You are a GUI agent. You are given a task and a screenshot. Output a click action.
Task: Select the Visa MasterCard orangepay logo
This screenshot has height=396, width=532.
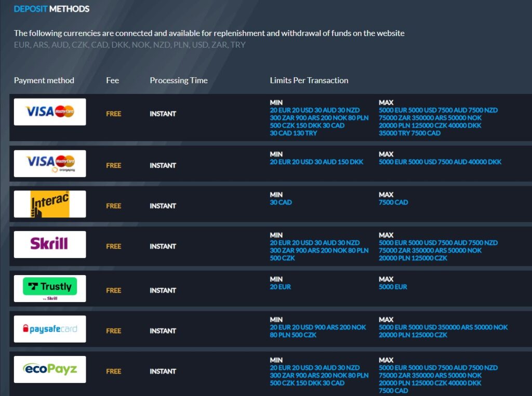(x=50, y=163)
